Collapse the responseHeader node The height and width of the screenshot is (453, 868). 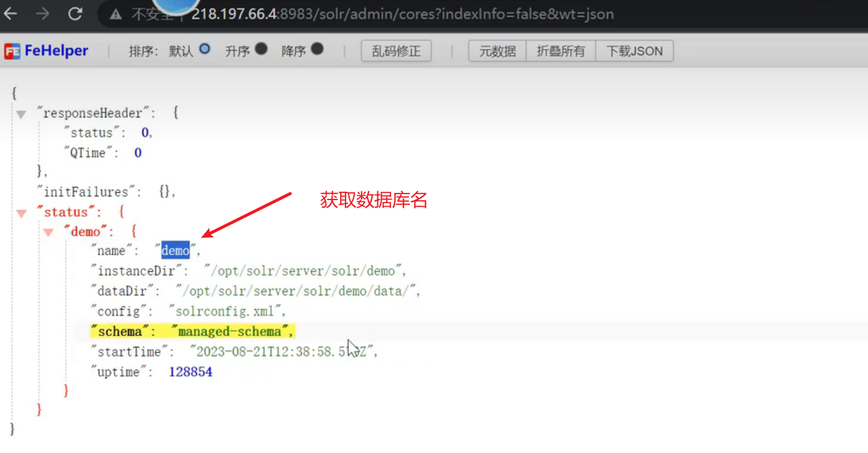pyautogui.click(x=22, y=114)
